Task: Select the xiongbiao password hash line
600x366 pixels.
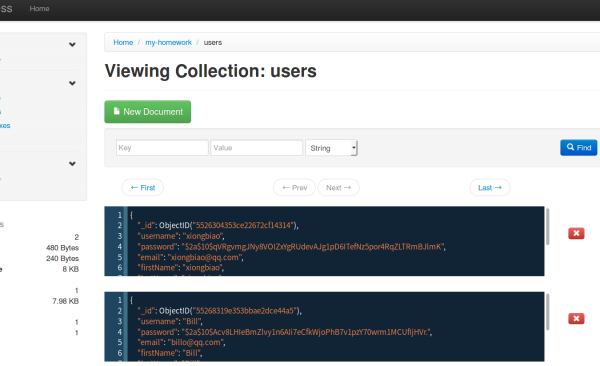Action: pos(292,247)
